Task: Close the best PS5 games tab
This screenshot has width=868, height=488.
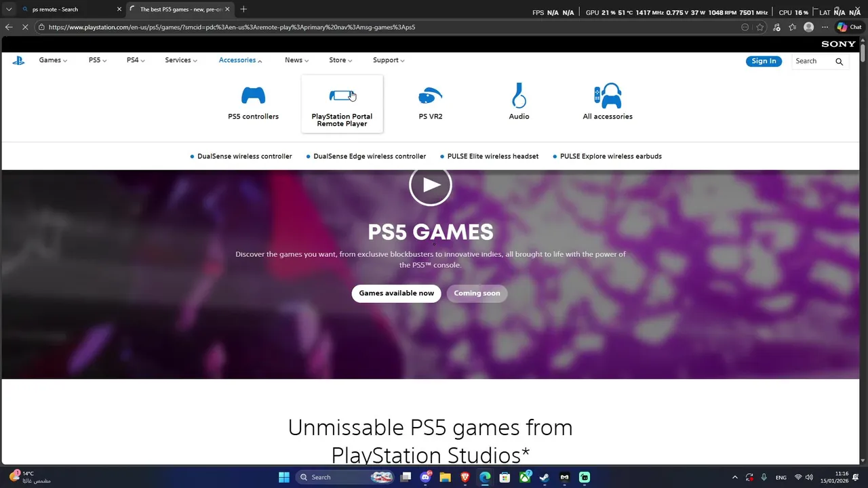Action: pos(227,9)
